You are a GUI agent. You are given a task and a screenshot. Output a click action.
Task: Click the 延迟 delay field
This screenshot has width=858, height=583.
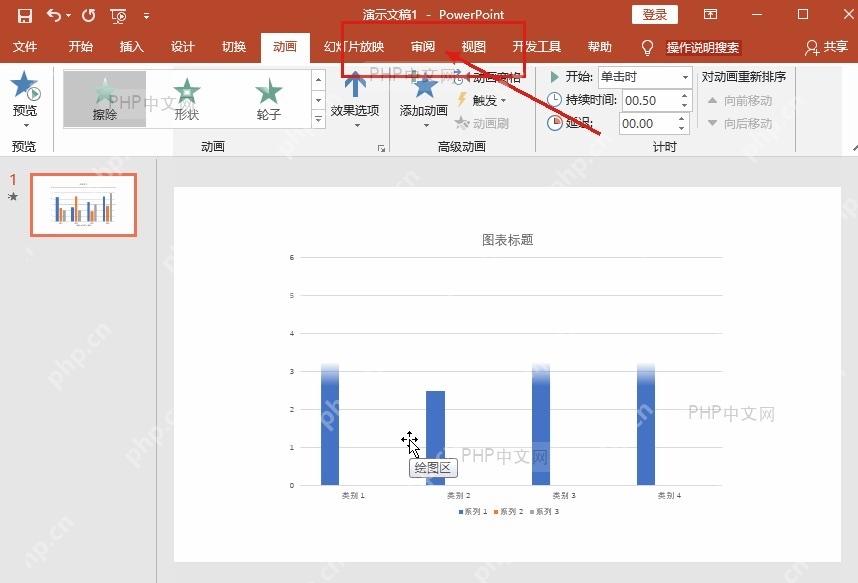coord(647,124)
